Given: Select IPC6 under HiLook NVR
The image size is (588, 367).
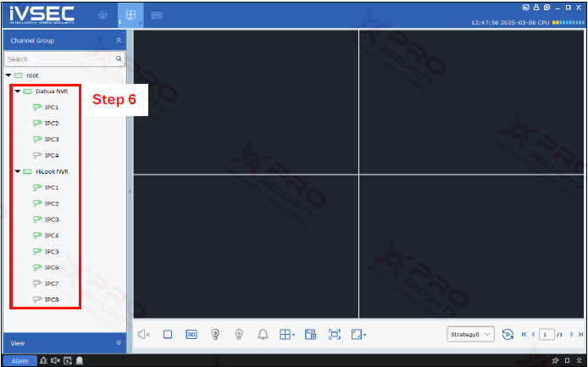Looking at the screenshot, I should tap(52, 268).
